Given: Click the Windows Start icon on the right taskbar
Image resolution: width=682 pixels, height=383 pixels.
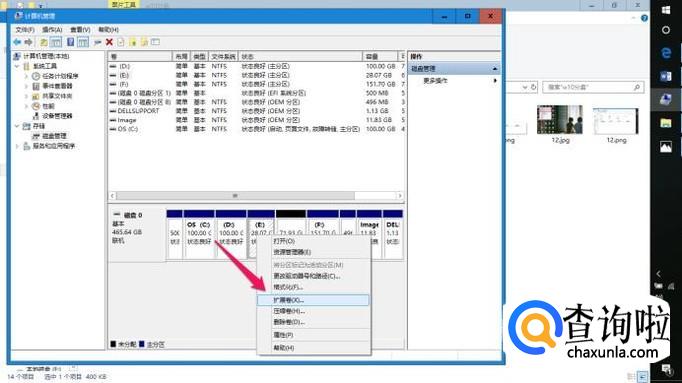Looking at the screenshot, I should (666, 10).
